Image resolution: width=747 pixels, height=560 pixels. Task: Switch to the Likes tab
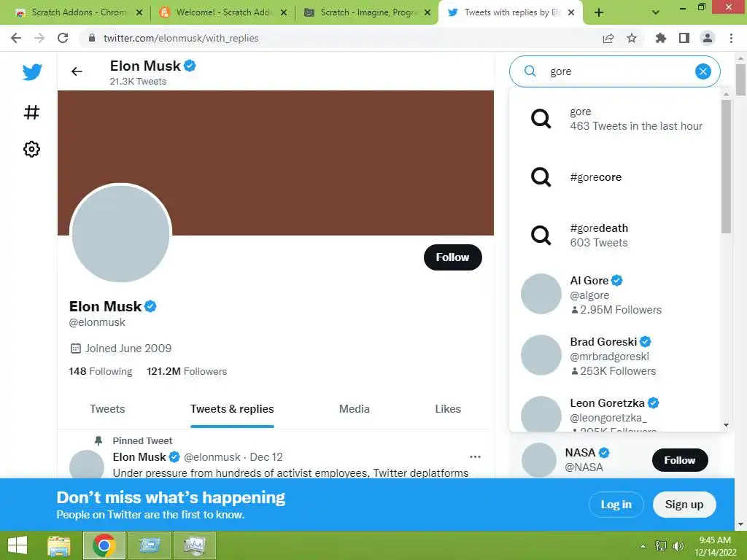coord(447,409)
